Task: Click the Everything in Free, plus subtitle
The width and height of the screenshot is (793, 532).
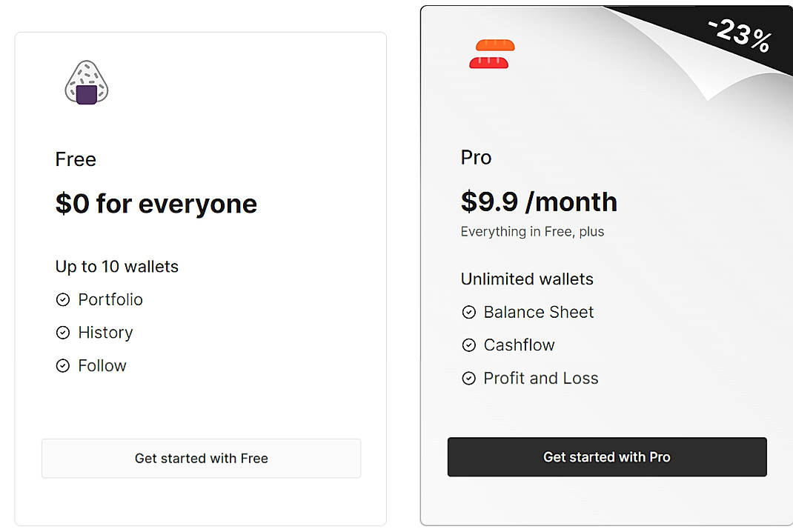Action: tap(531, 231)
